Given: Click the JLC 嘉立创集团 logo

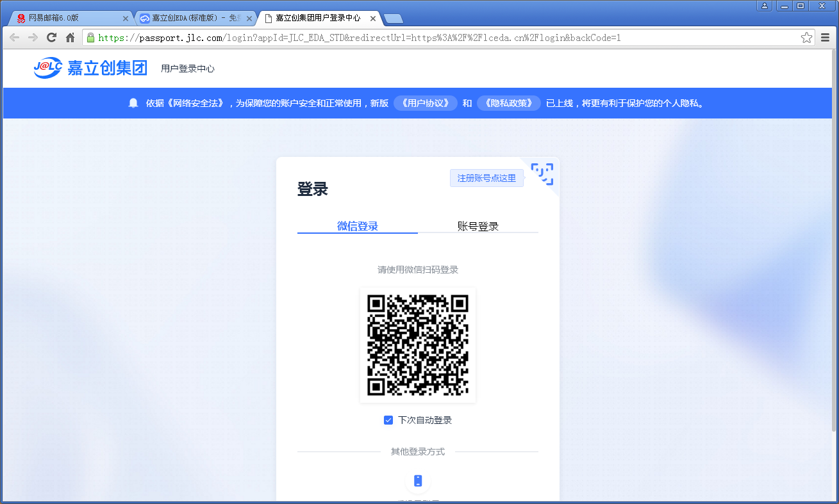Looking at the screenshot, I should [x=90, y=67].
